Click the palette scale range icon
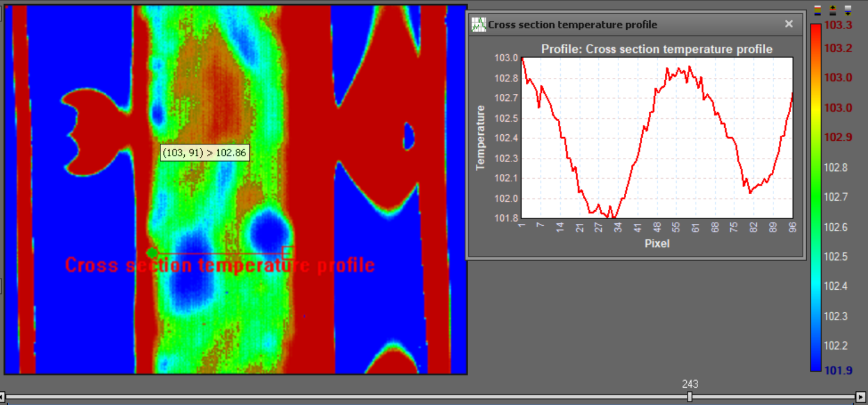The width and height of the screenshot is (868, 405). click(x=818, y=10)
